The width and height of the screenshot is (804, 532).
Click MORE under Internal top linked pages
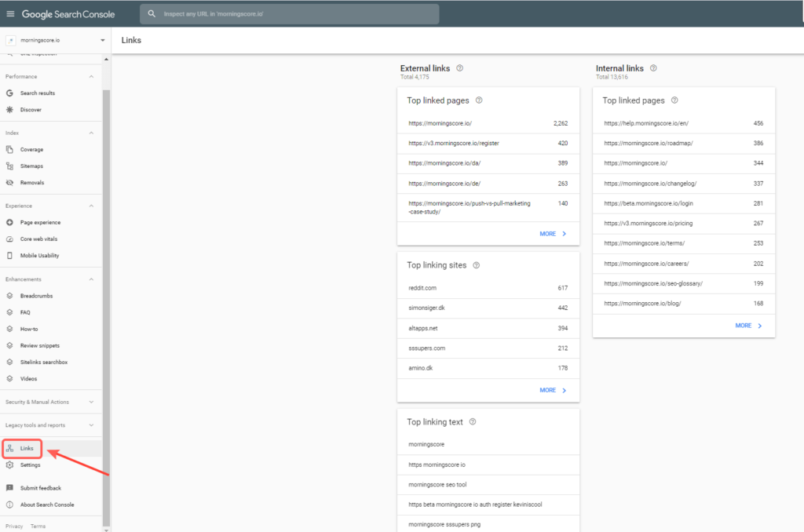(x=748, y=326)
